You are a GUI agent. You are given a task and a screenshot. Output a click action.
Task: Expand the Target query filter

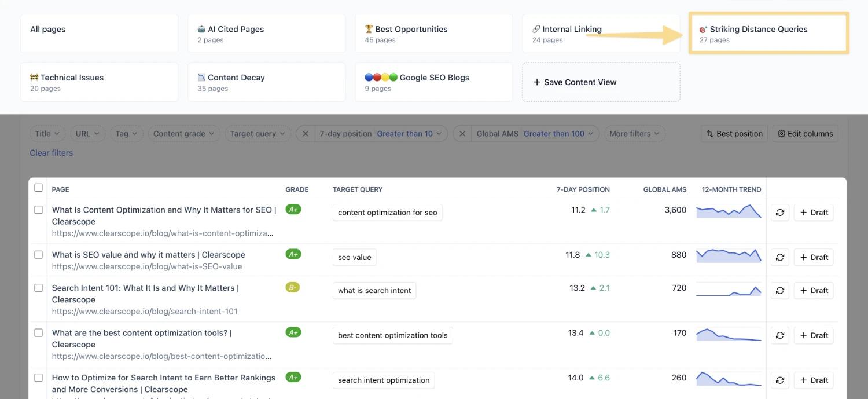pyautogui.click(x=258, y=134)
